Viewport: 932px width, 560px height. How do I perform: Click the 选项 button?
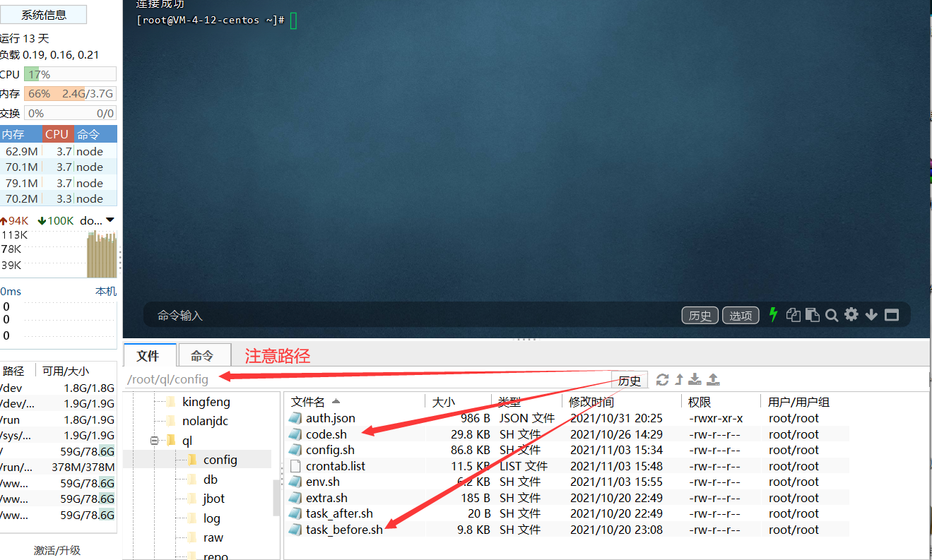(x=741, y=316)
